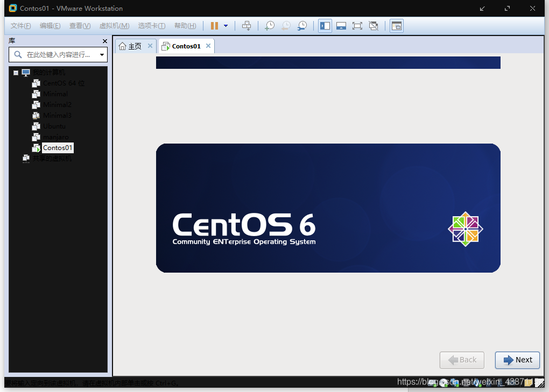Select the Minimal3 virtual machine
This screenshot has height=392, width=549.
[57, 116]
